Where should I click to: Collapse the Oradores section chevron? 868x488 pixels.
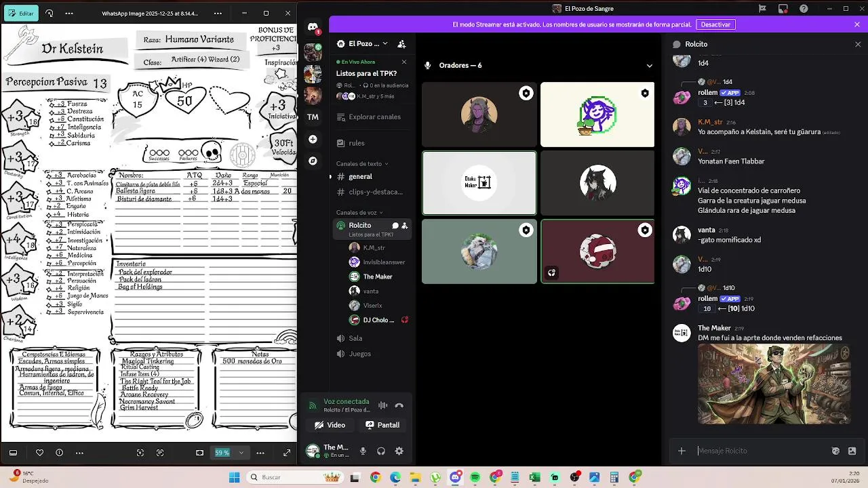click(649, 66)
